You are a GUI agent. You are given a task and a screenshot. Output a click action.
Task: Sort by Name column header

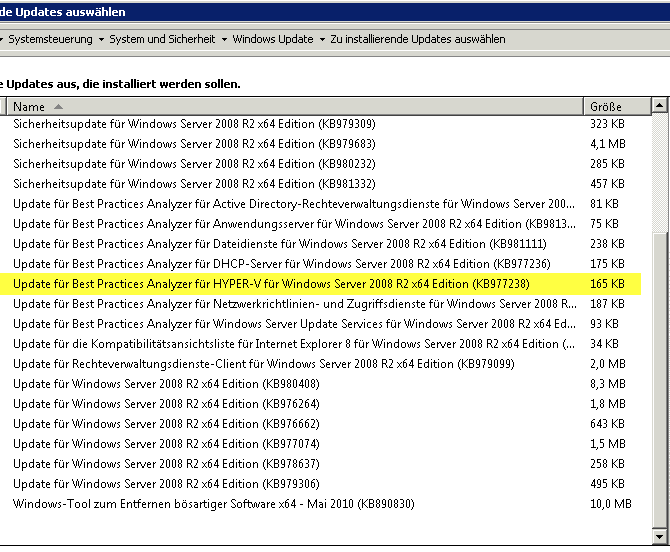[x=295, y=106]
